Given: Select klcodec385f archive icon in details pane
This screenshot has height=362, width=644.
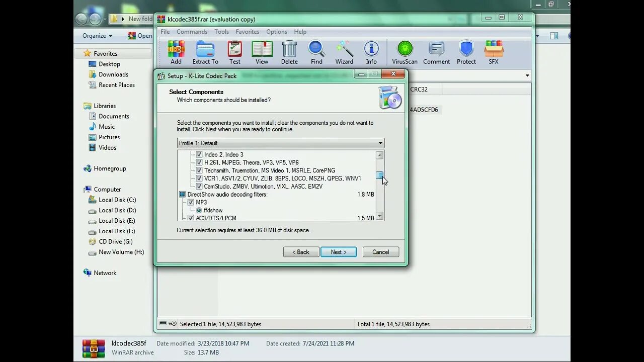Looking at the screenshot, I should tap(93, 348).
